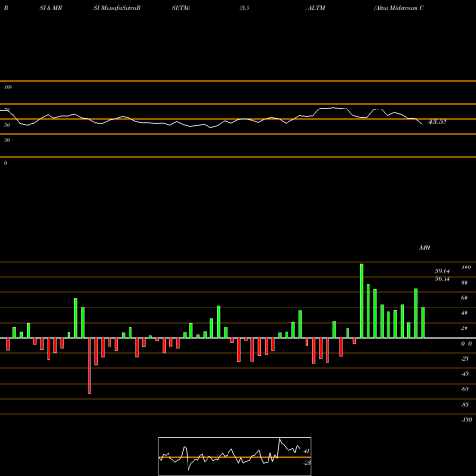Click the MR axis label 80

[x=465, y=283]
